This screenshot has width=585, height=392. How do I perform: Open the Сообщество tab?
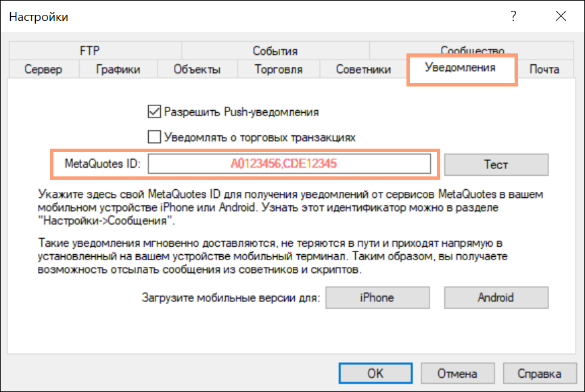coord(472,51)
